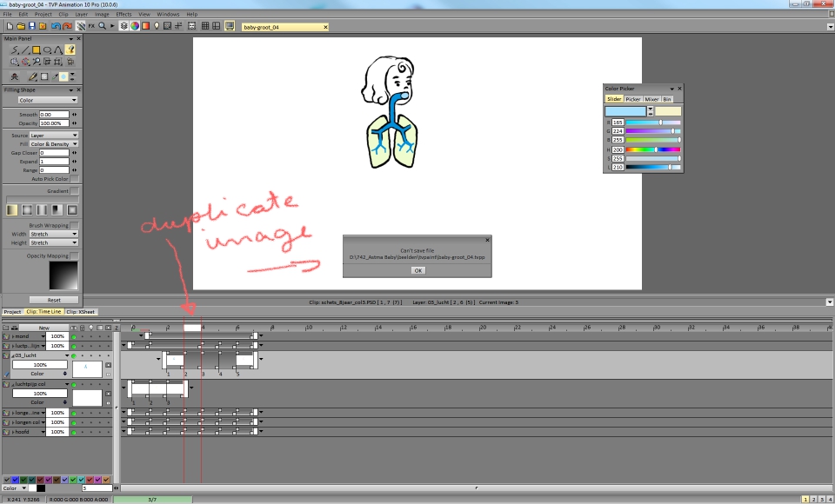Image resolution: width=835 pixels, height=504 pixels.
Task: Switch to the Project tab
Action: tap(12, 312)
